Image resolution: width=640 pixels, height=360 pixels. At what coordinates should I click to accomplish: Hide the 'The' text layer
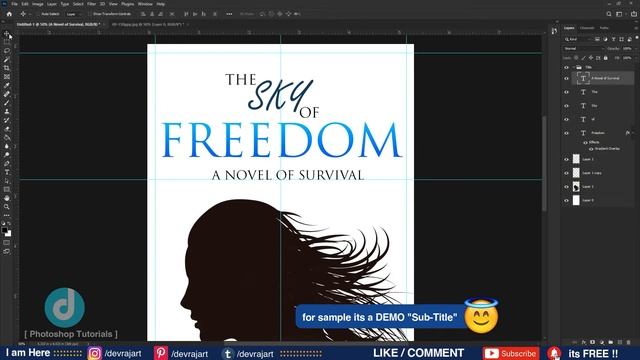566,92
